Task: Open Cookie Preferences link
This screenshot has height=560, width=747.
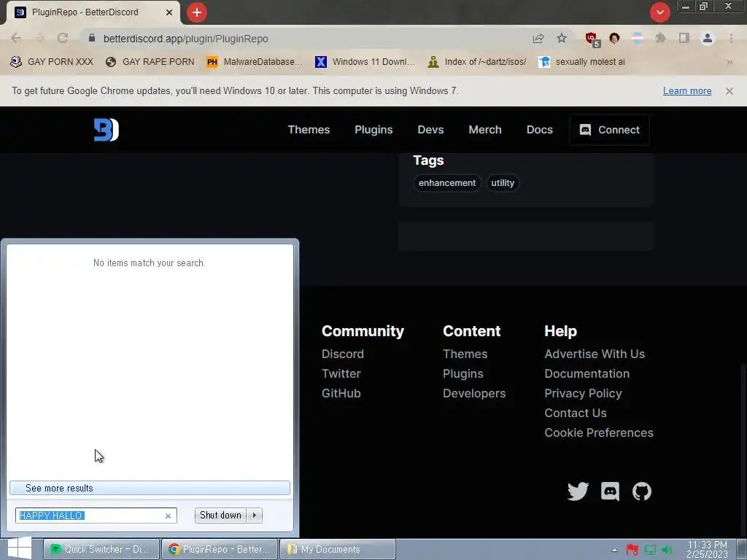Action: [599, 432]
